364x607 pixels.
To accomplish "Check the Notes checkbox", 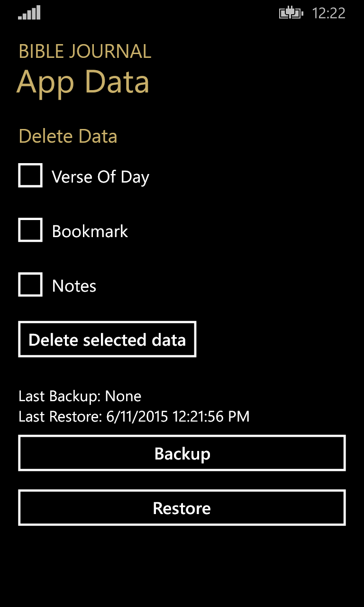I will coord(30,285).
